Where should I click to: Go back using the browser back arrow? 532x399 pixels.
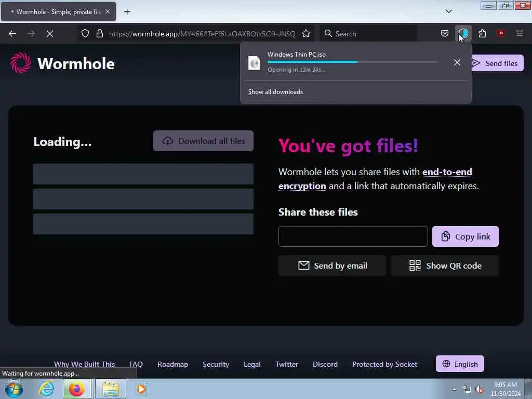point(12,34)
